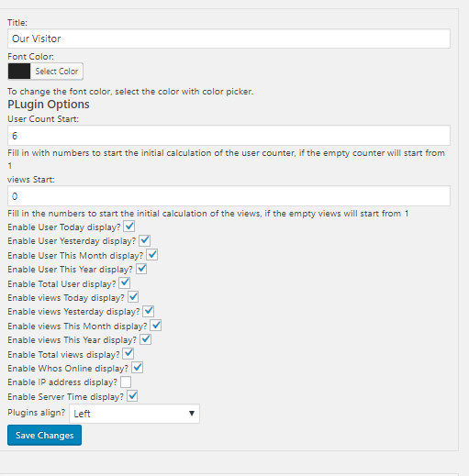Disable views This Month display checkbox
Screen dimensions: 469x476
(156, 326)
